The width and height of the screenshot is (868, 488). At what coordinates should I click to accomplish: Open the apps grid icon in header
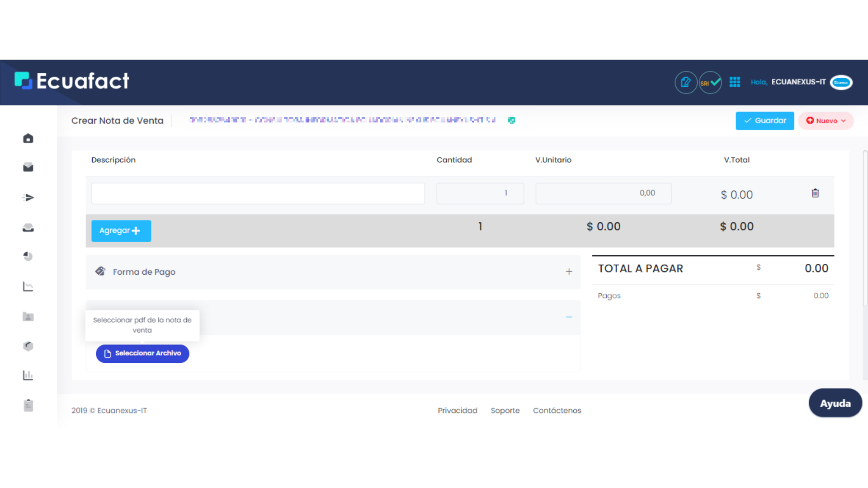pos(735,82)
